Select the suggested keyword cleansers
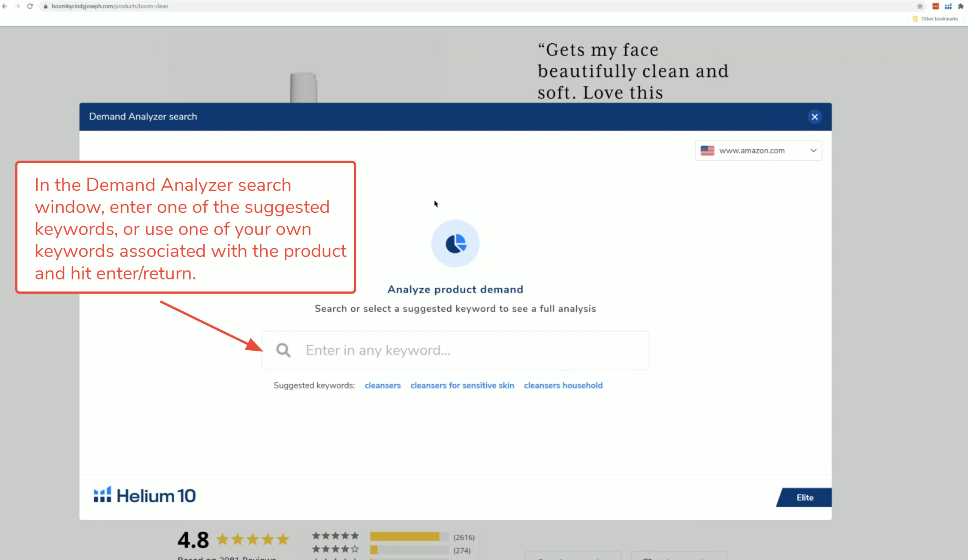 click(382, 385)
